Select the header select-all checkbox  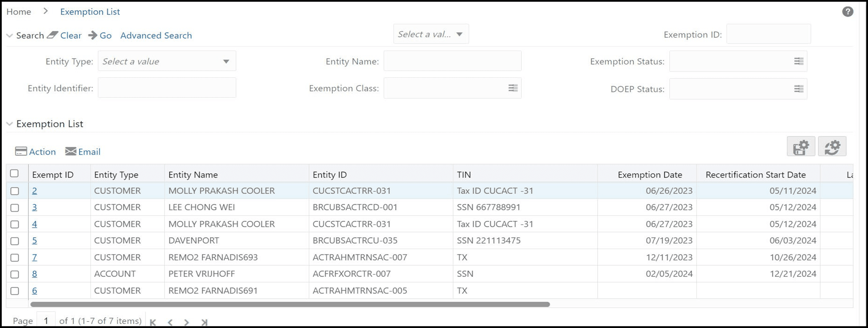(x=15, y=174)
